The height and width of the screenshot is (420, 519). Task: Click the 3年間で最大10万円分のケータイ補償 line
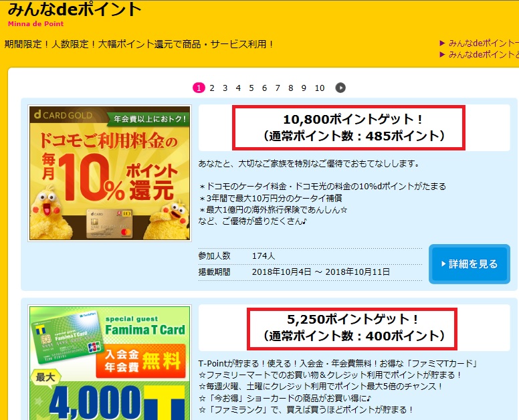270,198
